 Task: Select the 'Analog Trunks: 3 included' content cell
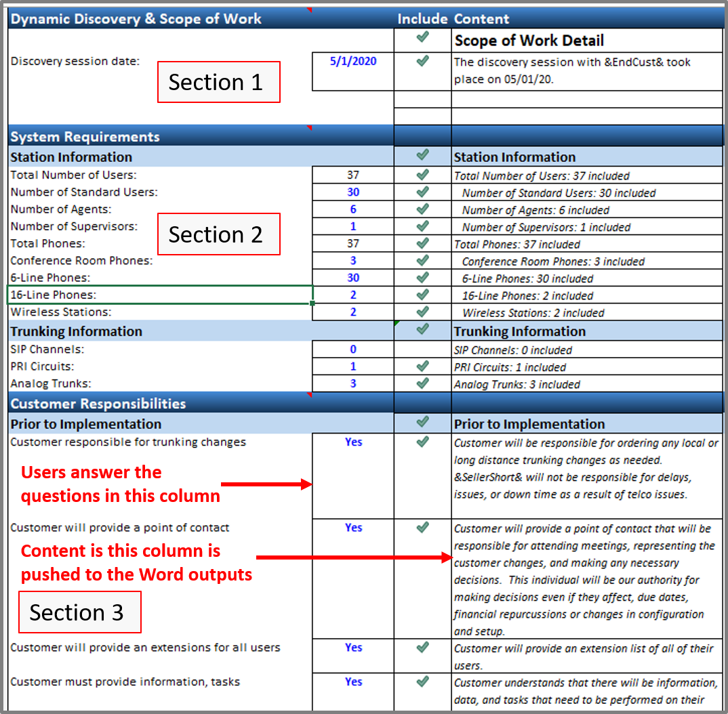click(587, 383)
